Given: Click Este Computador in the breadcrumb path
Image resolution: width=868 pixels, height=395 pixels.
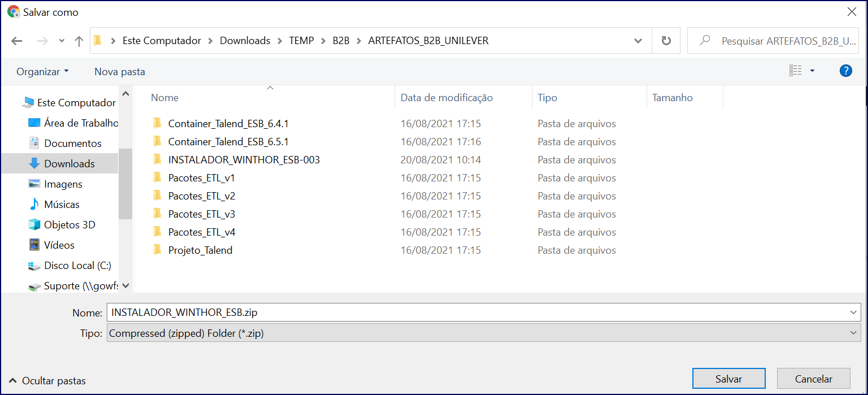Looking at the screenshot, I should pyautogui.click(x=162, y=41).
